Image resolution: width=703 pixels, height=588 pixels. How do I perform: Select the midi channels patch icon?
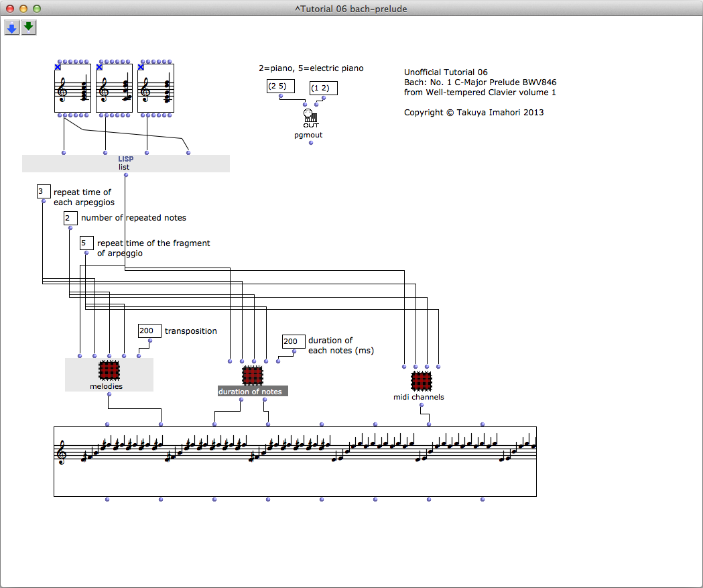420,381
